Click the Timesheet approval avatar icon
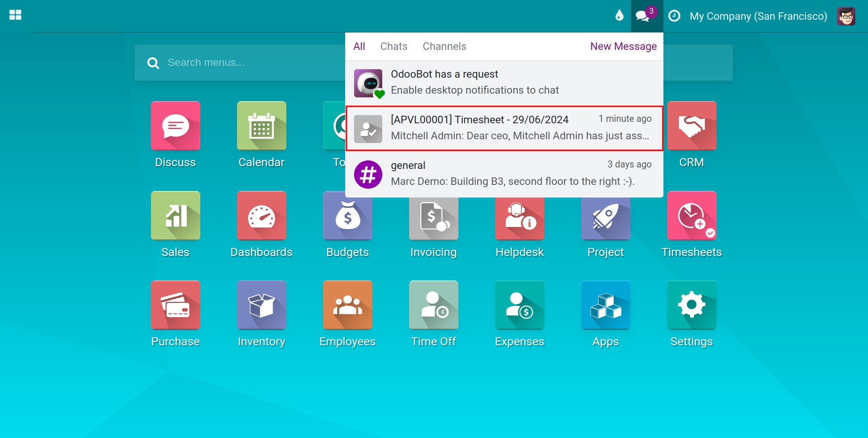Viewport: 868px width, 438px height. 368,129
